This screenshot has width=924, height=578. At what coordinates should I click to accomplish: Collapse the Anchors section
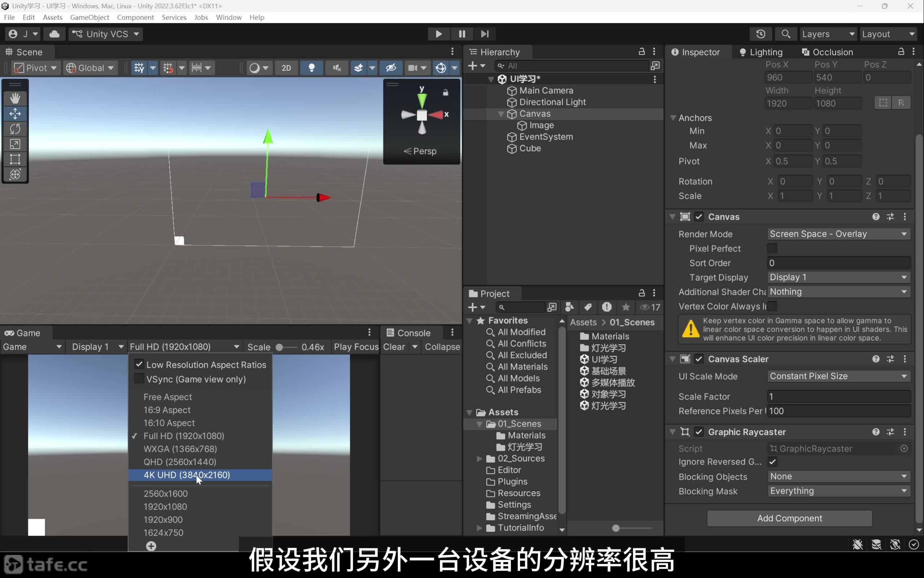(673, 118)
